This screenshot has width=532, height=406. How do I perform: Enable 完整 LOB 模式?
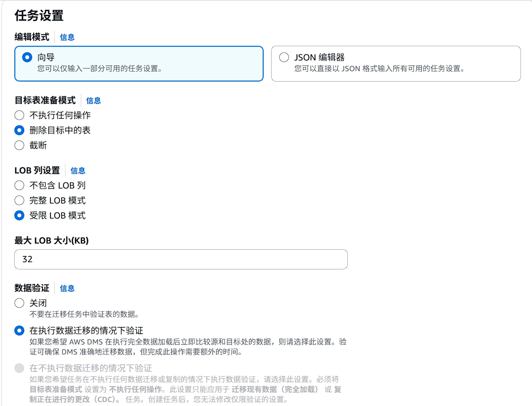tap(19, 200)
